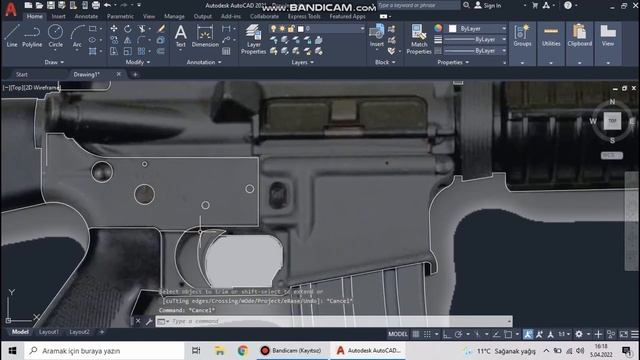Select the Table tool in Annotation
The image size is (640, 360).
226,51
